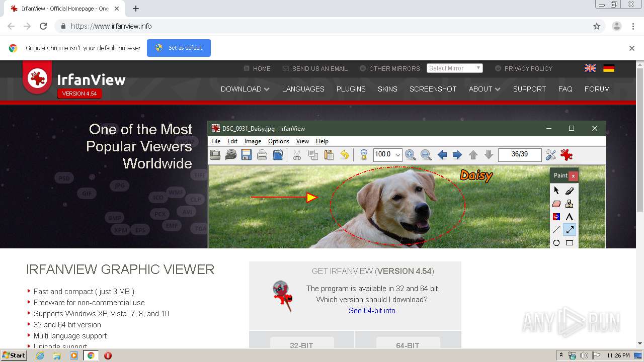Open the volume tray icon
This screenshot has width=644, height=362.
584,355
